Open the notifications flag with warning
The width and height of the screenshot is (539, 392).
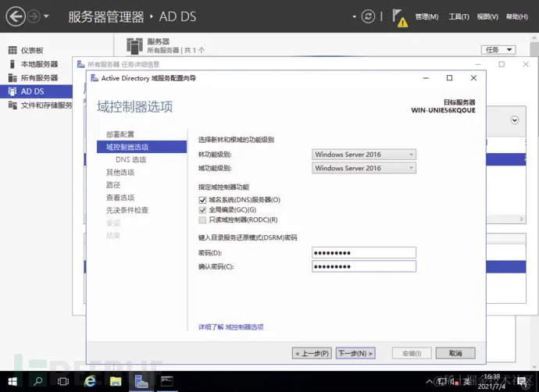400,18
